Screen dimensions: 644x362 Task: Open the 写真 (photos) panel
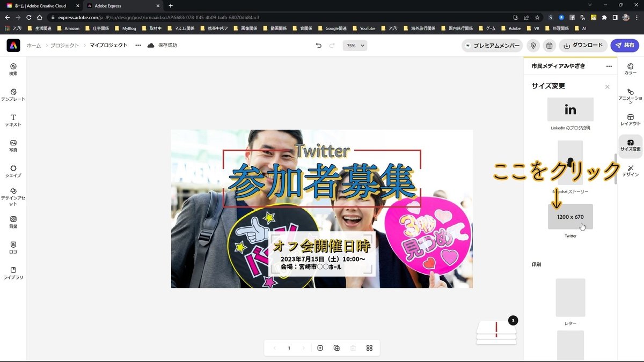(x=13, y=146)
